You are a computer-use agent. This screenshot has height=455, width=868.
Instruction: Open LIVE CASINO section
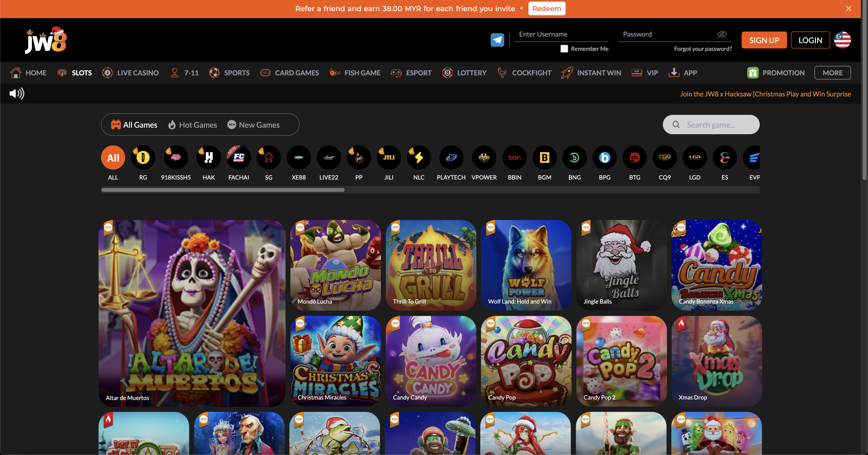pyautogui.click(x=130, y=73)
